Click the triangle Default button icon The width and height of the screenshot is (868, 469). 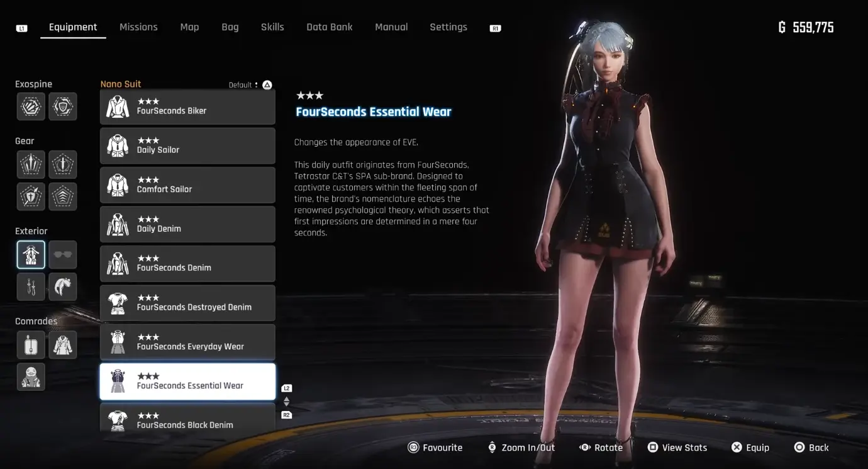[267, 84]
